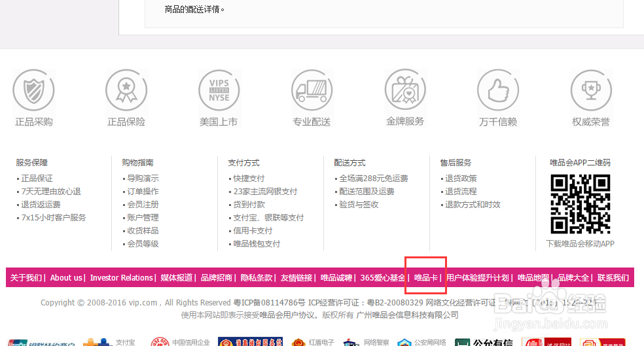Open the 收货样品 link
Image resolution: width=644 pixels, height=346 pixels.
click(x=143, y=231)
